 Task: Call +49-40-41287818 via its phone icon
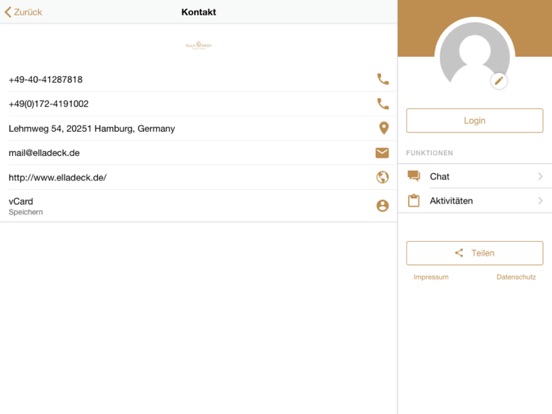coord(383,79)
